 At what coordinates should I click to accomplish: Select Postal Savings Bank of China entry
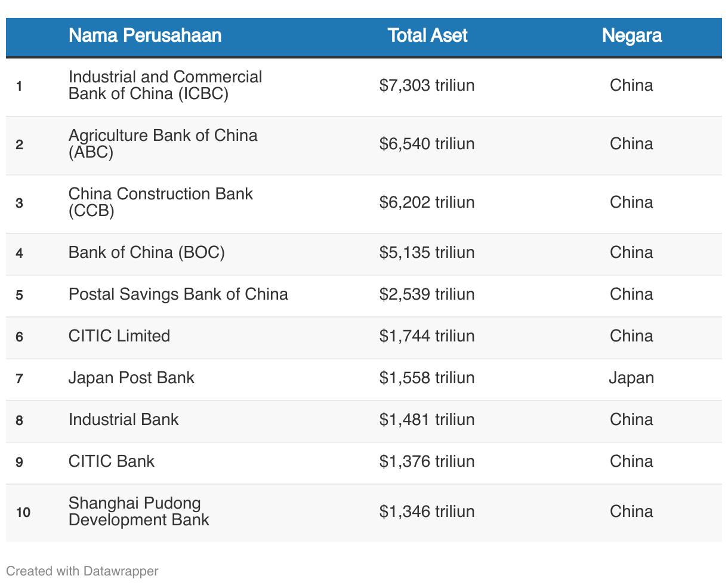[178, 294]
